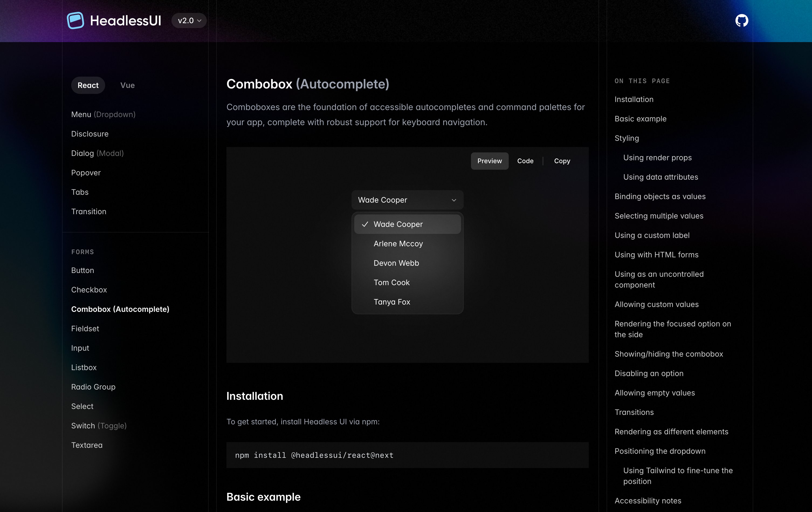The image size is (812, 512).
Task: Choose Devon Webb from the list
Action: click(407, 263)
